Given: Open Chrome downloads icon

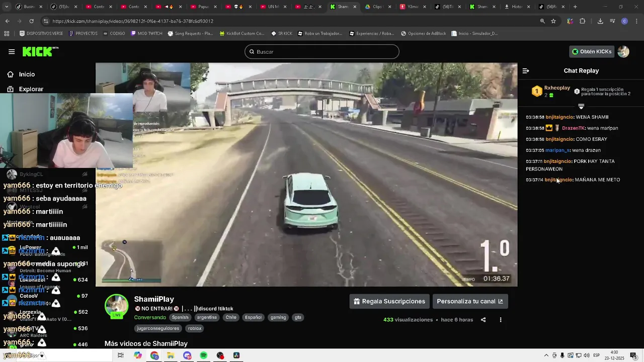Looking at the screenshot, I should tap(600, 21).
